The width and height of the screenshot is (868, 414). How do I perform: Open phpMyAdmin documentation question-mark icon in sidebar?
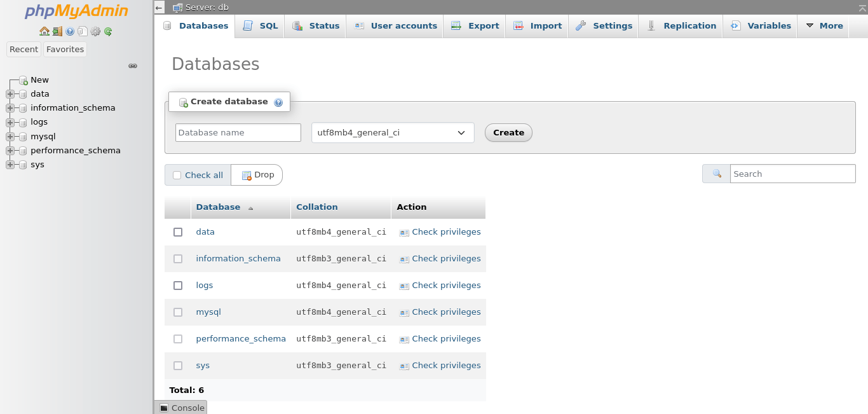click(70, 31)
